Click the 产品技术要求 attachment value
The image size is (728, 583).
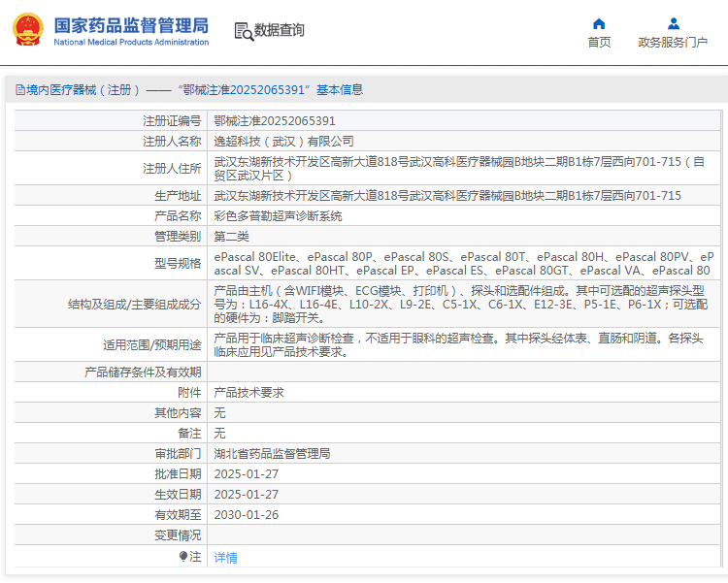coord(248,393)
